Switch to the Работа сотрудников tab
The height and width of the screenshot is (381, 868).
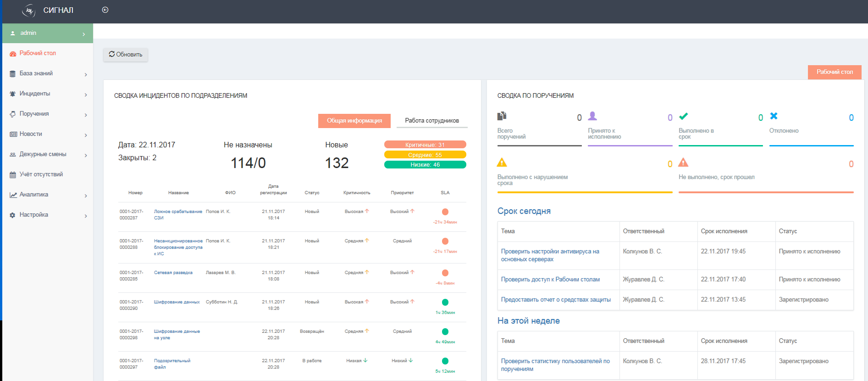point(431,121)
